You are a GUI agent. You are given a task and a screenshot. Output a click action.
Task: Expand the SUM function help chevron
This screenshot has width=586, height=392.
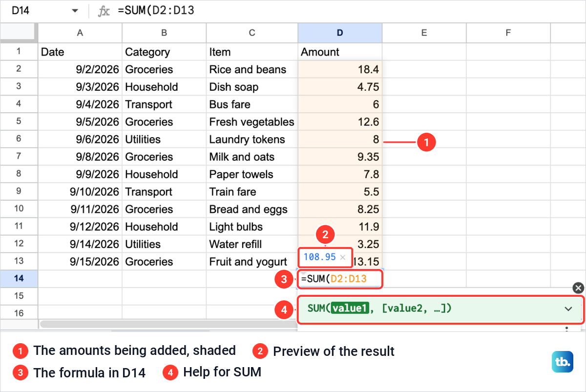568,309
